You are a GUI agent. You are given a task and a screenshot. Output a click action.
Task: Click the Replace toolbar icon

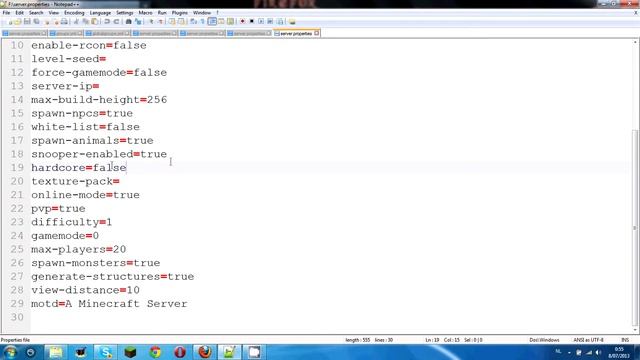coord(138,21)
